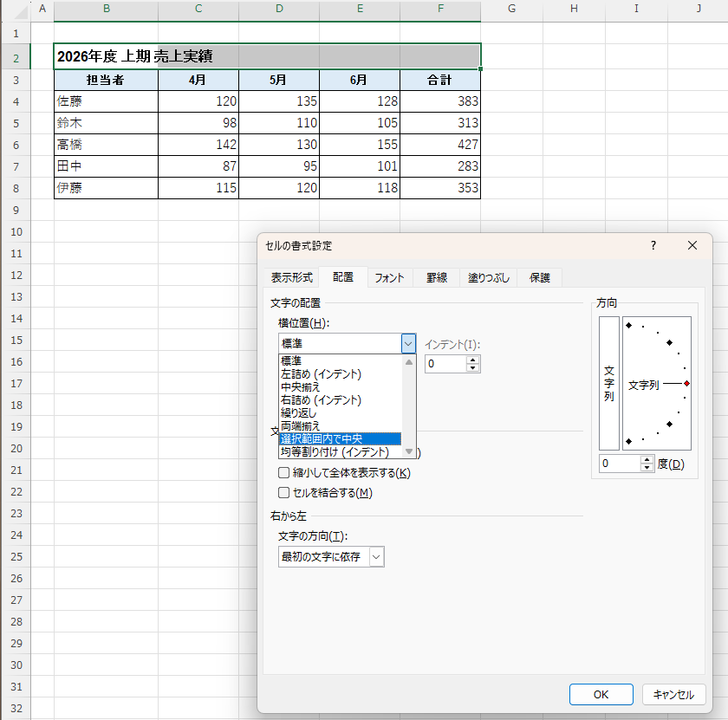Collapse the 横位置 dropdown arrow
728x720 pixels.
(x=408, y=344)
